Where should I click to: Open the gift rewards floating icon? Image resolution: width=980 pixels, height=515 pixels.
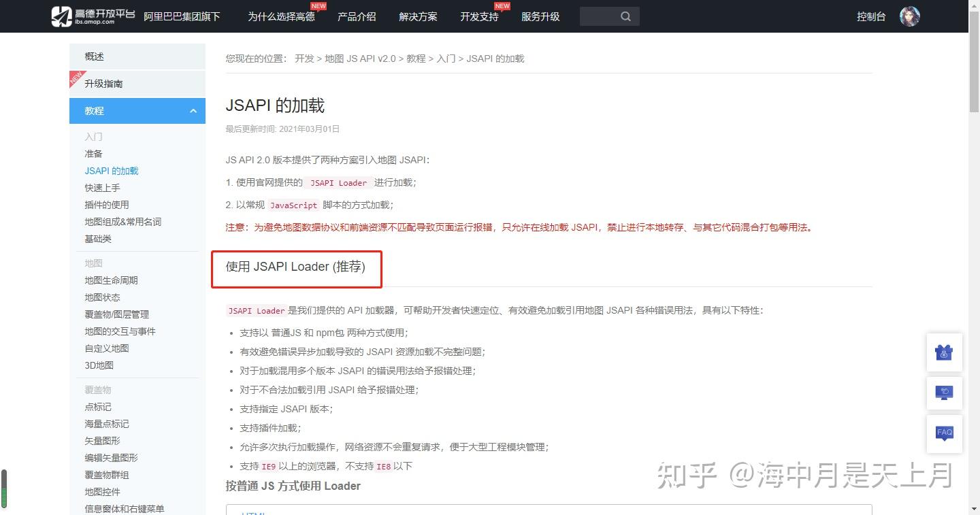pyautogui.click(x=944, y=352)
